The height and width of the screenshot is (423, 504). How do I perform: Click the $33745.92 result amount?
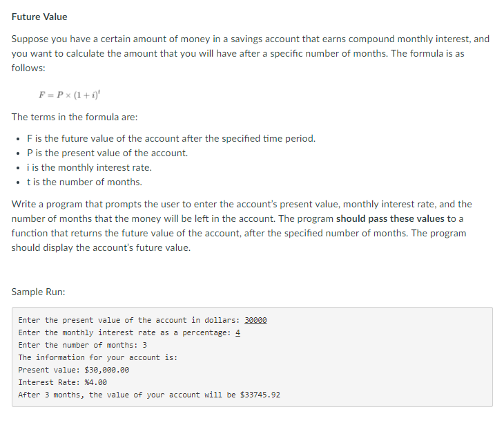click(260, 395)
